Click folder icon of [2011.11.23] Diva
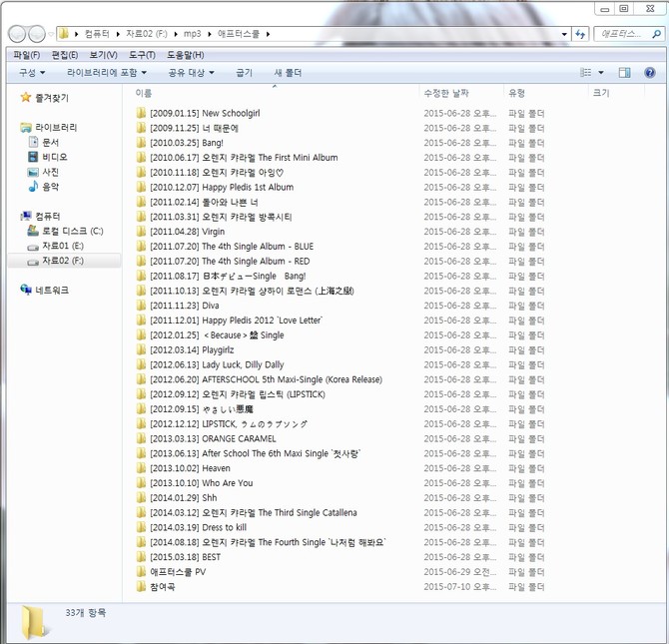The image size is (669, 644). (141, 306)
